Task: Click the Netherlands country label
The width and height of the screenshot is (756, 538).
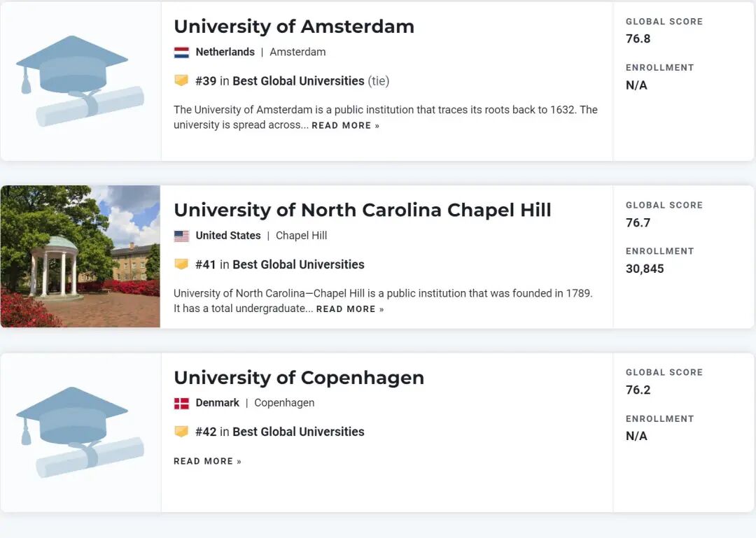Action: tap(225, 52)
